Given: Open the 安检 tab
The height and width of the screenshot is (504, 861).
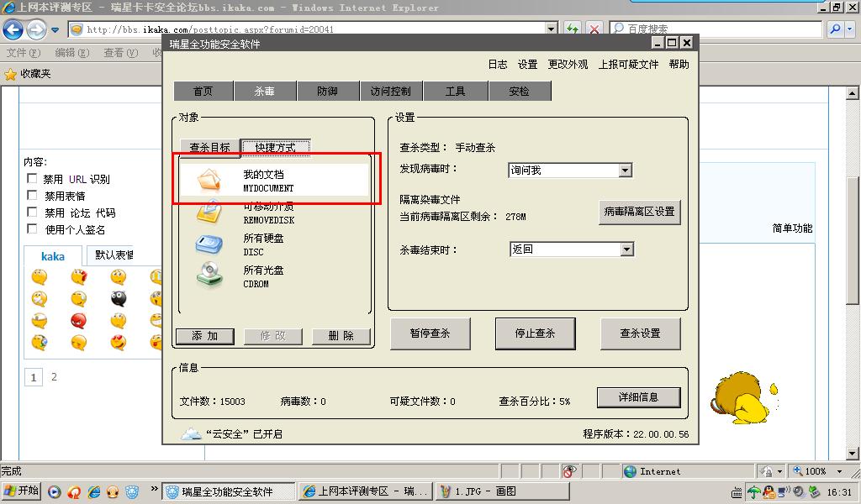Looking at the screenshot, I should (520, 91).
